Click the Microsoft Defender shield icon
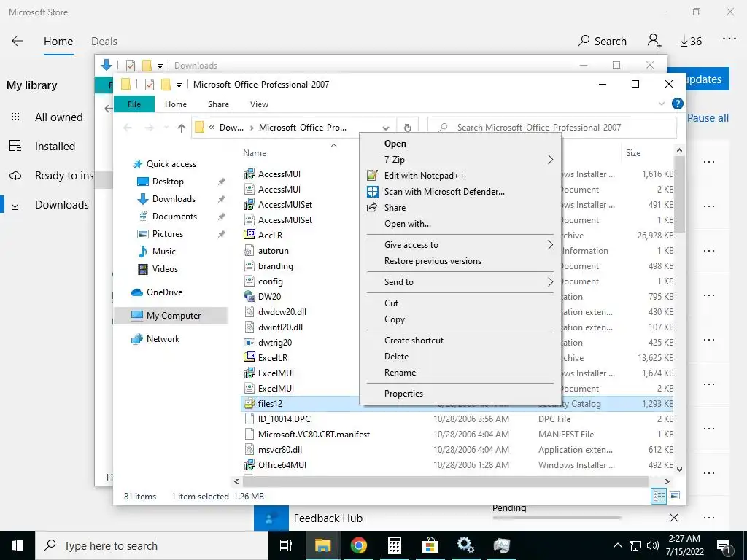The image size is (747, 560). click(372, 192)
